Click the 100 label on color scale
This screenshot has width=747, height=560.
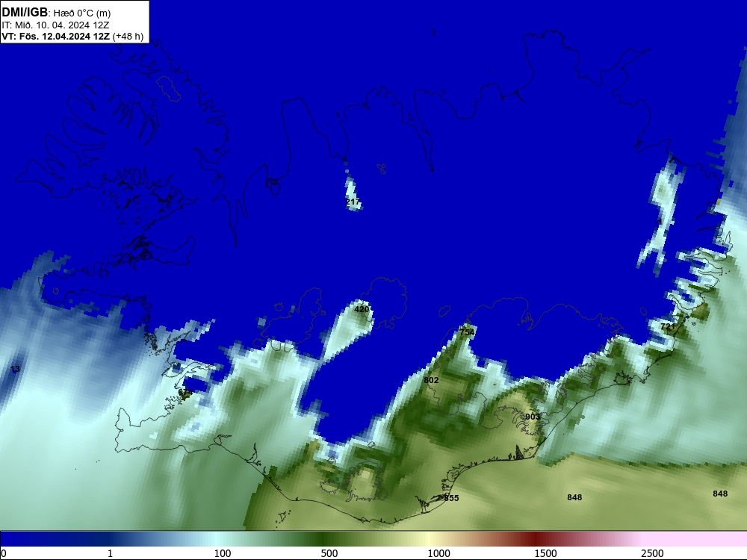tap(223, 553)
